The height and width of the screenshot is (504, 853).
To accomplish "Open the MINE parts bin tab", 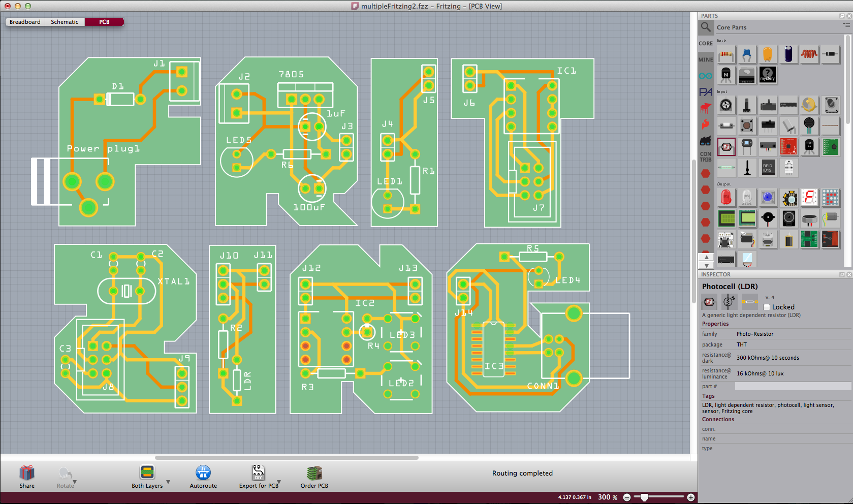I will [x=706, y=60].
